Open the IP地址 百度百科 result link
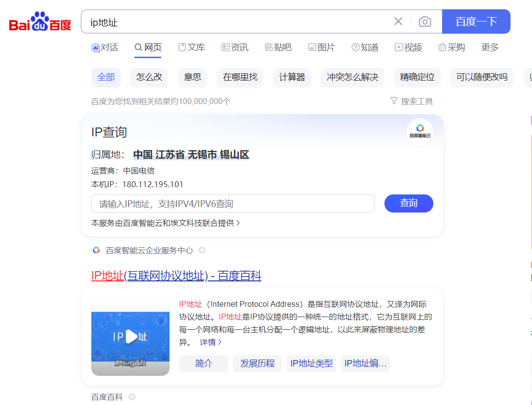The height and width of the screenshot is (405, 532). [x=177, y=276]
